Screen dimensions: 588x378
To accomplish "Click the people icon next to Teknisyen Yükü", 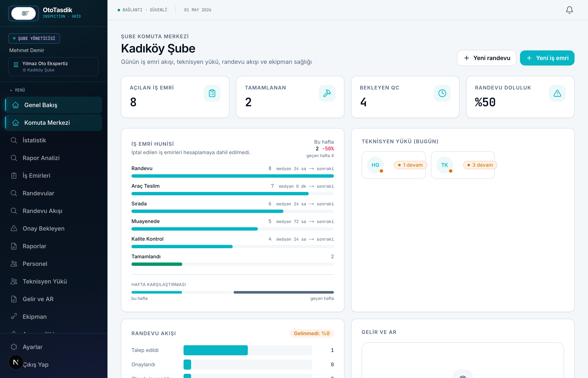I will 14,282.
